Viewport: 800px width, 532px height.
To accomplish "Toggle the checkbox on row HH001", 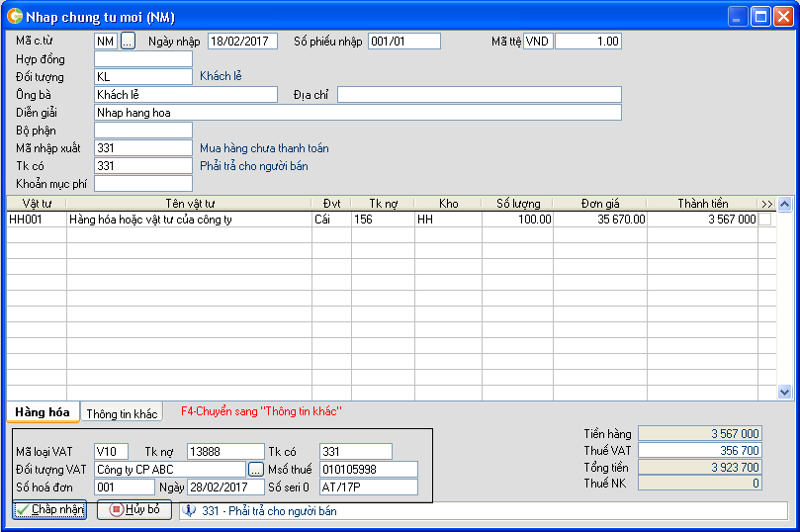I will click(764, 220).
